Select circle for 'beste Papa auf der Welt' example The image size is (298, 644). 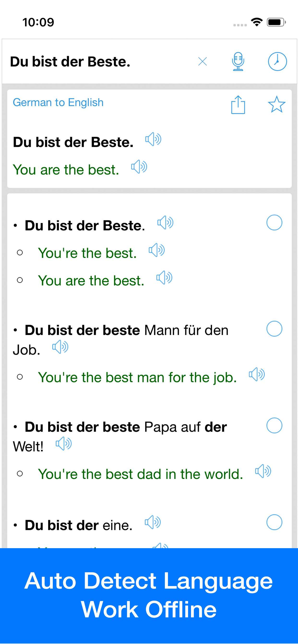coord(274,425)
